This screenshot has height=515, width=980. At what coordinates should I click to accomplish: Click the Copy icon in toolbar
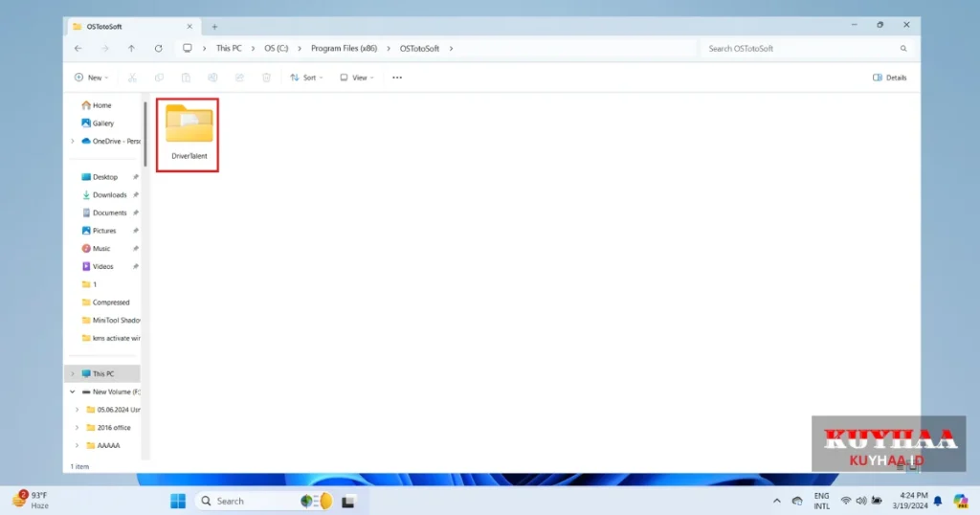(x=159, y=78)
